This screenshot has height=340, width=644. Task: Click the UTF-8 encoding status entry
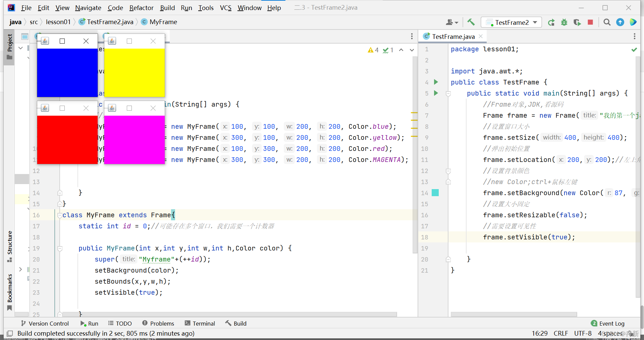click(583, 333)
